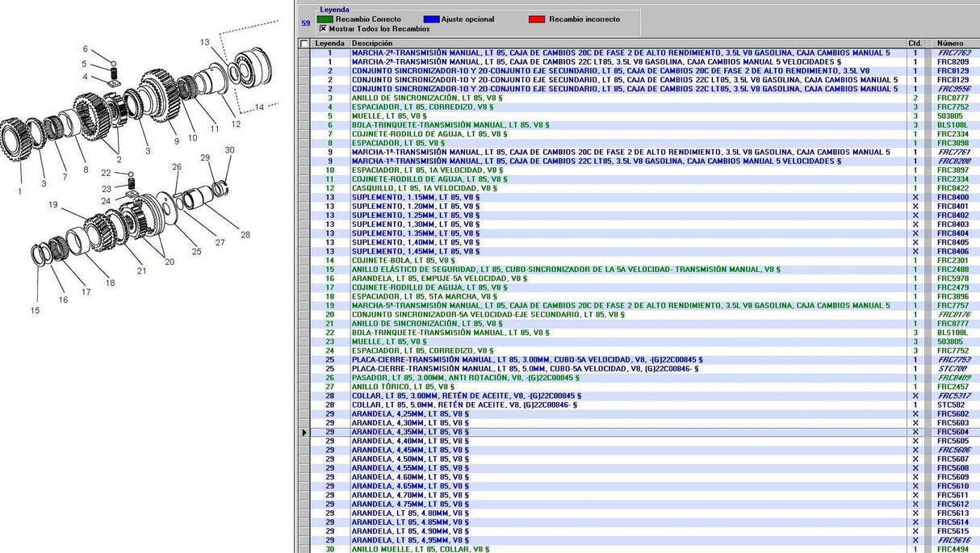Click the Número column header
Image resolution: width=980 pixels, height=553 pixels.
(949, 44)
